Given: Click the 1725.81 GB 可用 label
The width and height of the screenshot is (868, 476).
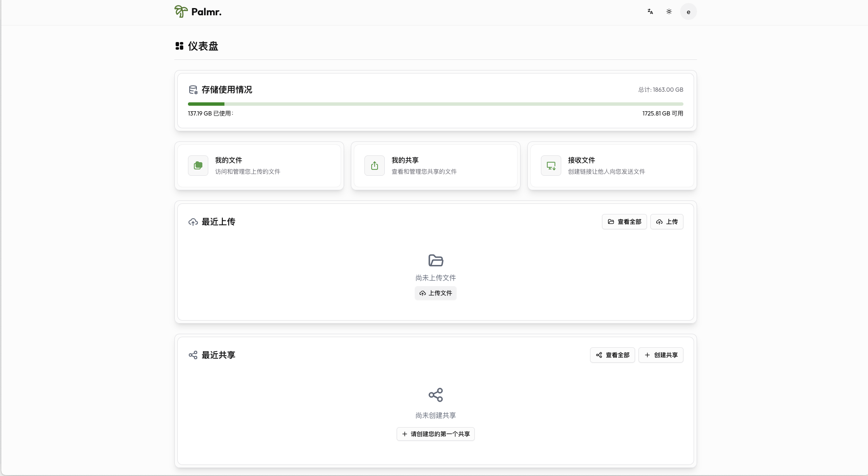Looking at the screenshot, I should tap(663, 113).
